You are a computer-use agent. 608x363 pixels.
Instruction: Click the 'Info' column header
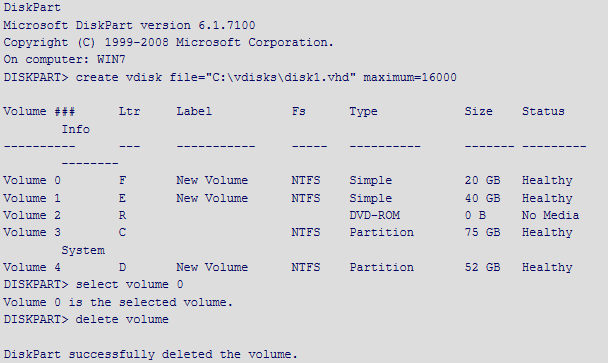point(76,129)
